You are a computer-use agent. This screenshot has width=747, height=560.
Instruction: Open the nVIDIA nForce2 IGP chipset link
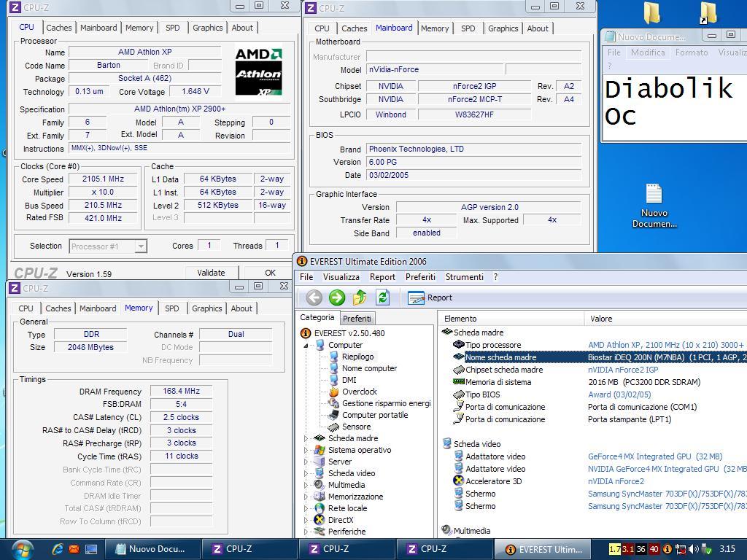(x=623, y=370)
